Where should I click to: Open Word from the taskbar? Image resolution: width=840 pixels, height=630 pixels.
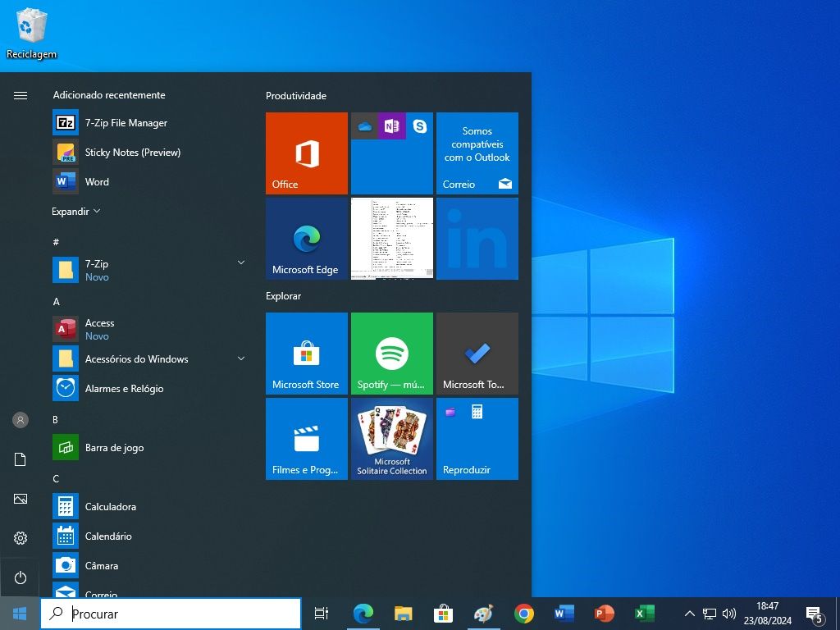pos(564,614)
